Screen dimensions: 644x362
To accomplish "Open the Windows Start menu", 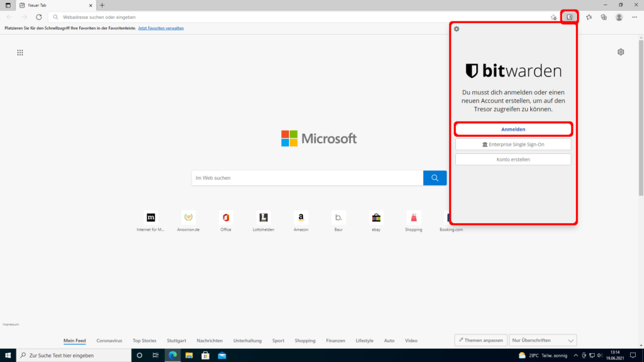I will (x=8, y=356).
